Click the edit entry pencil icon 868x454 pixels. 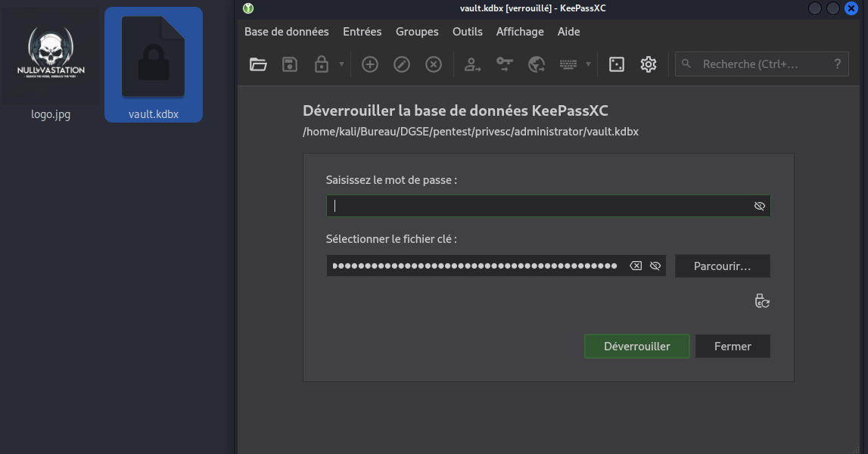[401, 64]
